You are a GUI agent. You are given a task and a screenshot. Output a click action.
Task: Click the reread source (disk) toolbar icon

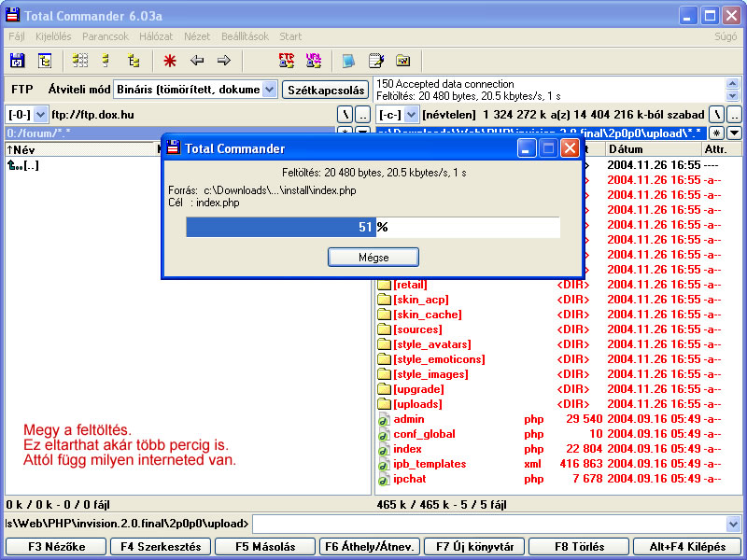click(17, 61)
